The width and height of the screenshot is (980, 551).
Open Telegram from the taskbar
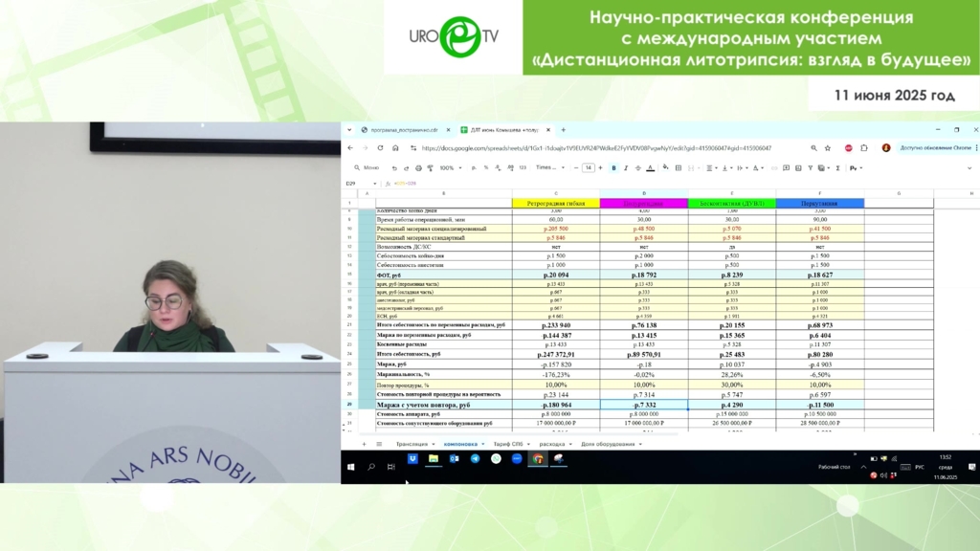475,459
